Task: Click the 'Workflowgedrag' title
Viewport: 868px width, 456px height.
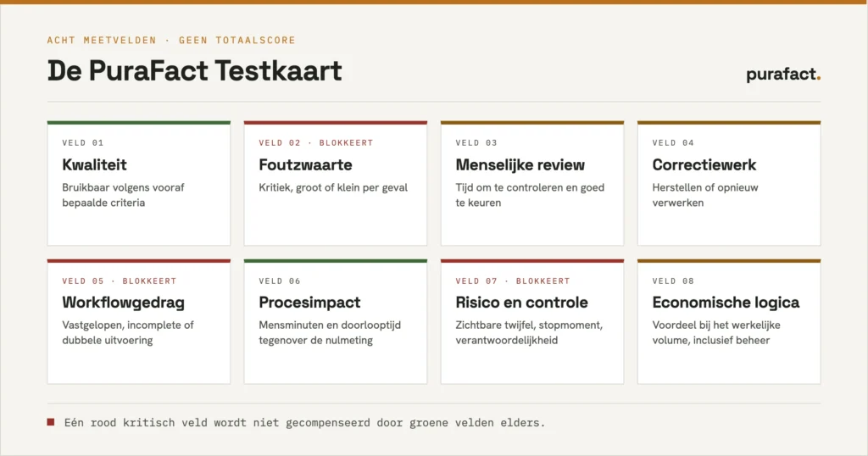Action: point(123,303)
